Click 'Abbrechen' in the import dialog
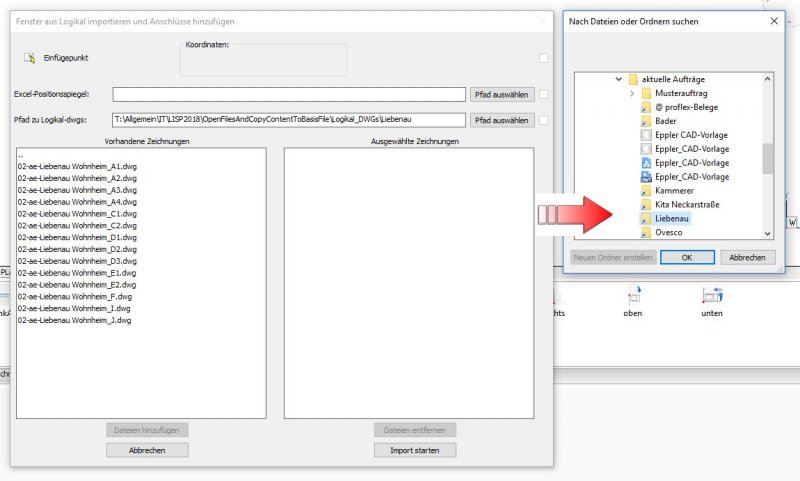This screenshot has height=481, width=800. click(147, 450)
